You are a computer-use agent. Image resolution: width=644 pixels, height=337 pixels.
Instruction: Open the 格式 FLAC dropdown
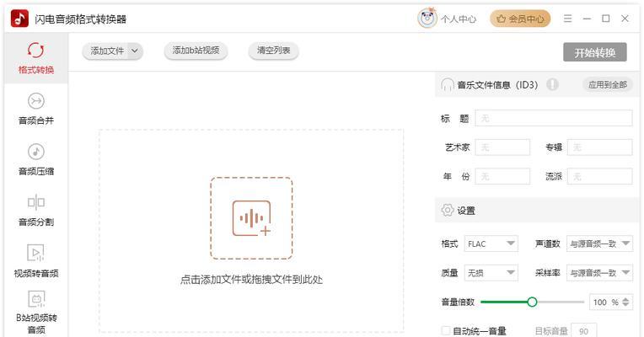(491, 243)
